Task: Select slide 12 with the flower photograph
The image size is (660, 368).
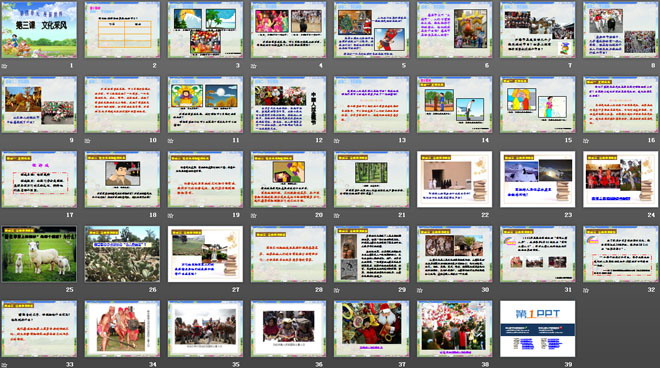Action: pyautogui.click(x=288, y=104)
